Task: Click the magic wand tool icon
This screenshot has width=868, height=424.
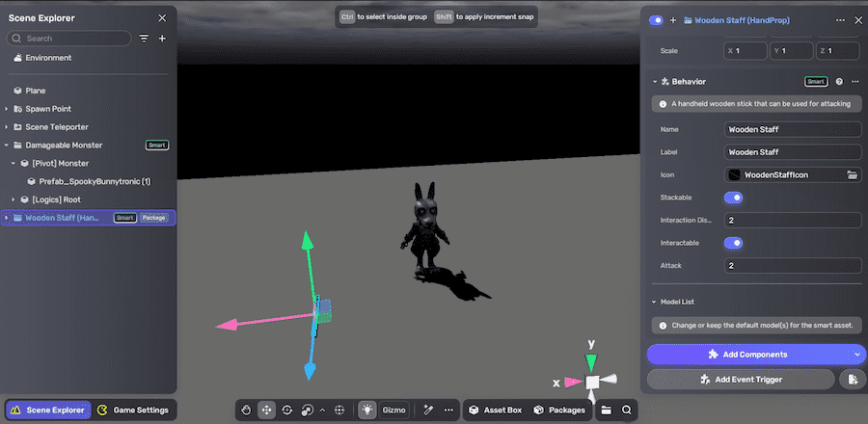Action: click(427, 410)
